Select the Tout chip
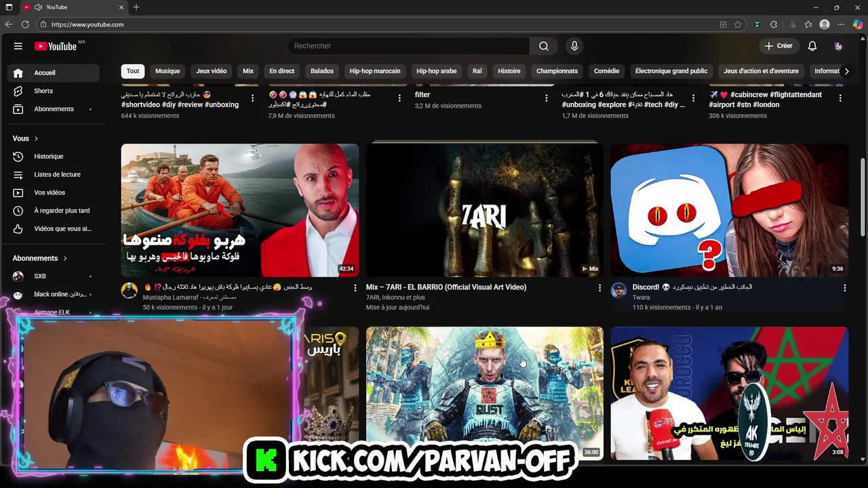Viewport: 868px width, 488px height. [133, 71]
